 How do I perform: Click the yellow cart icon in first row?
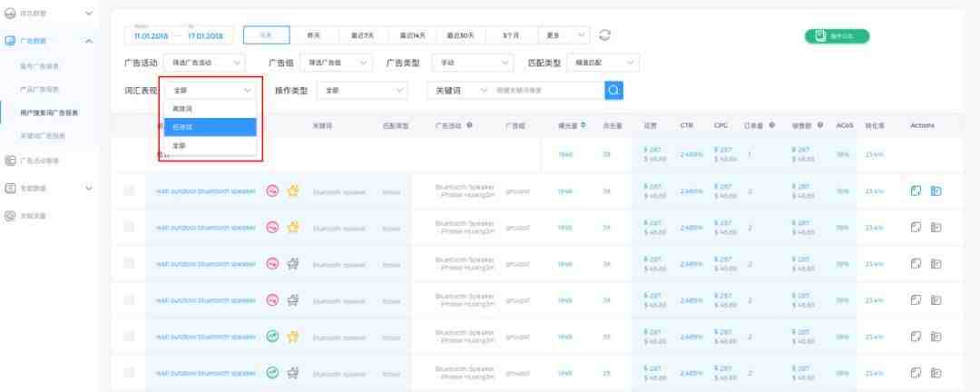click(x=293, y=191)
